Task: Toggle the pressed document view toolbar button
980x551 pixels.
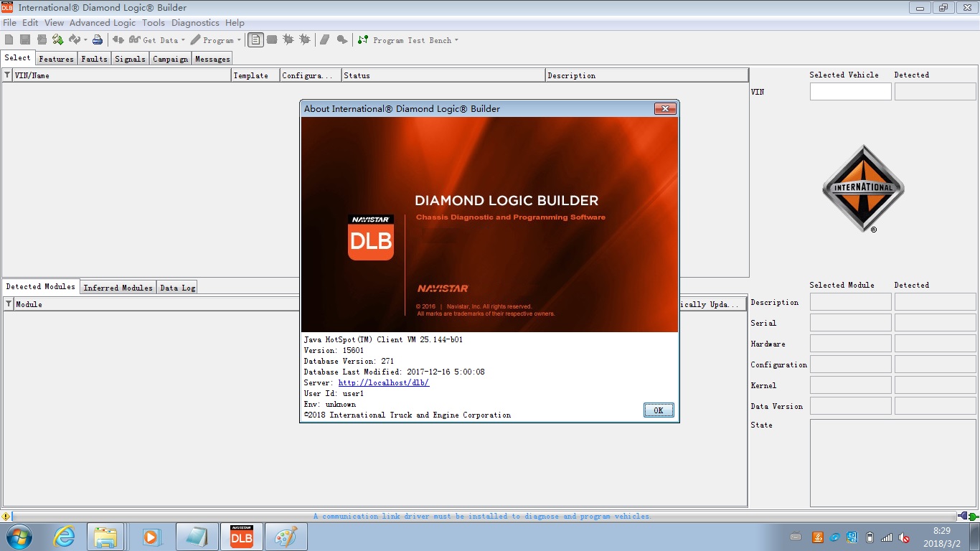Action: (x=255, y=40)
